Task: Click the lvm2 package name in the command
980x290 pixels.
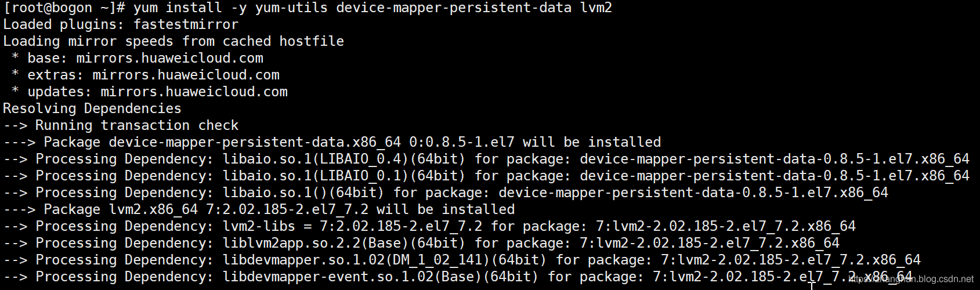Action: tap(596, 8)
